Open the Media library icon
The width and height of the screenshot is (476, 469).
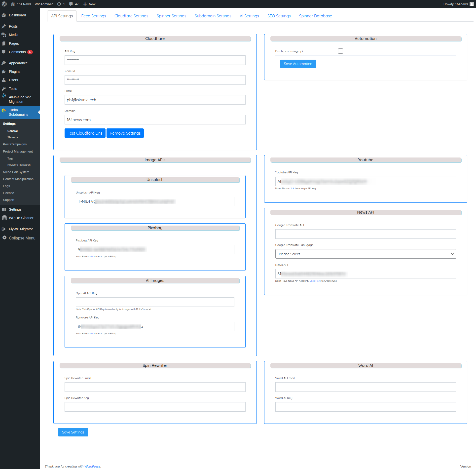(x=4, y=35)
